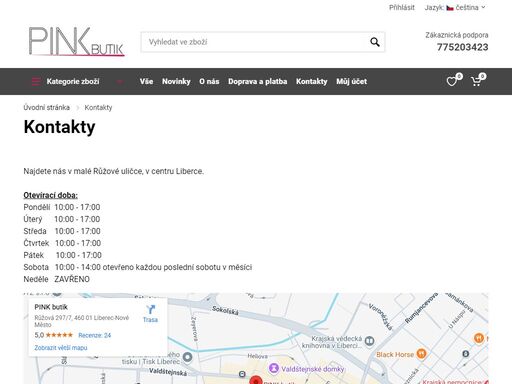512x384 pixels.
Task: Click the Najdete nás v malé Růžové uličce text
Action: (113, 171)
